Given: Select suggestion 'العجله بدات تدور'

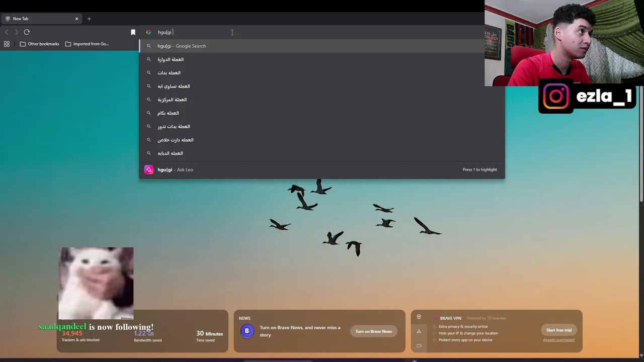Looking at the screenshot, I should [322, 126].
